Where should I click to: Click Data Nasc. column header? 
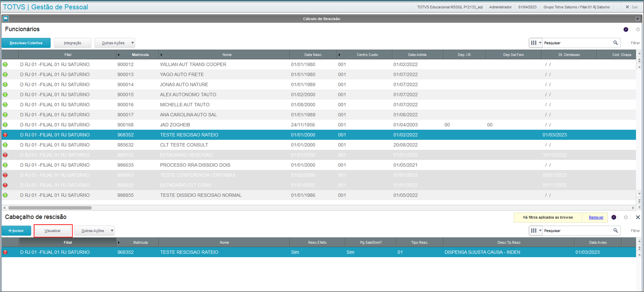[x=313, y=55]
